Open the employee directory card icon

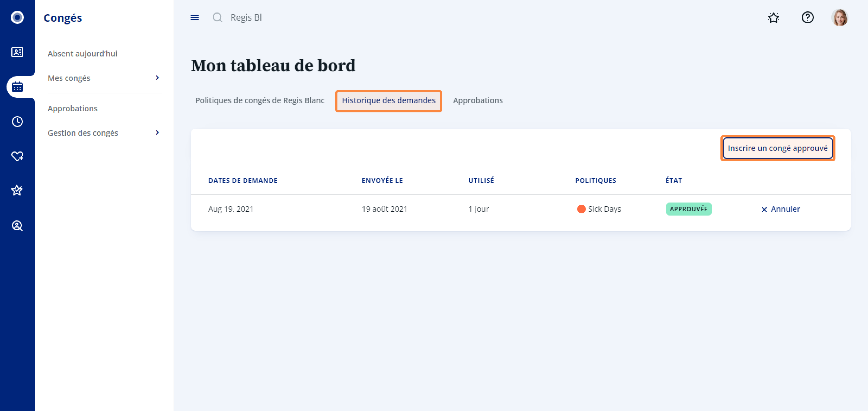pos(17,52)
